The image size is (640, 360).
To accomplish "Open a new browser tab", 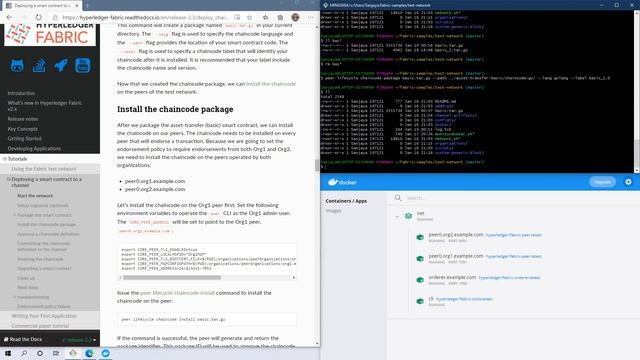I will pyautogui.click(x=87, y=6).
